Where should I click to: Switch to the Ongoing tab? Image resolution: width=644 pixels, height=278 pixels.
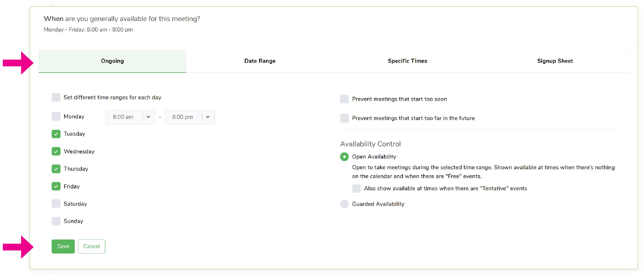(112, 61)
